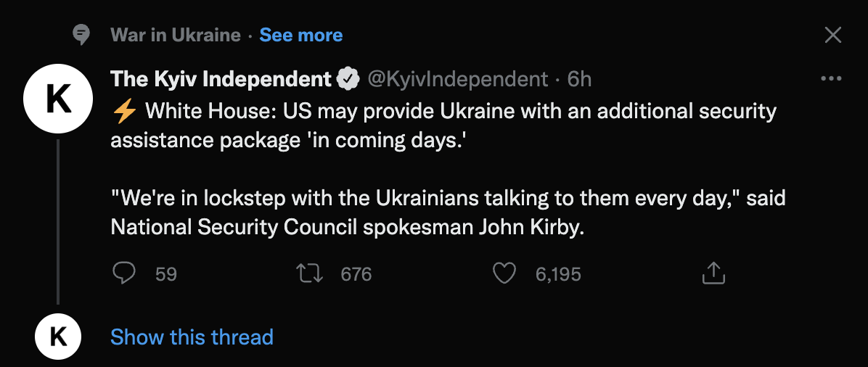Click the 59 replies count
Image resolution: width=868 pixels, height=367 pixels.
(166, 273)
